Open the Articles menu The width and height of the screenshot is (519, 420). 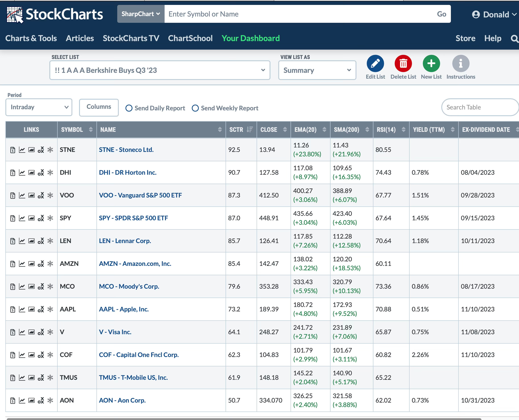click(x=80, y=38)
